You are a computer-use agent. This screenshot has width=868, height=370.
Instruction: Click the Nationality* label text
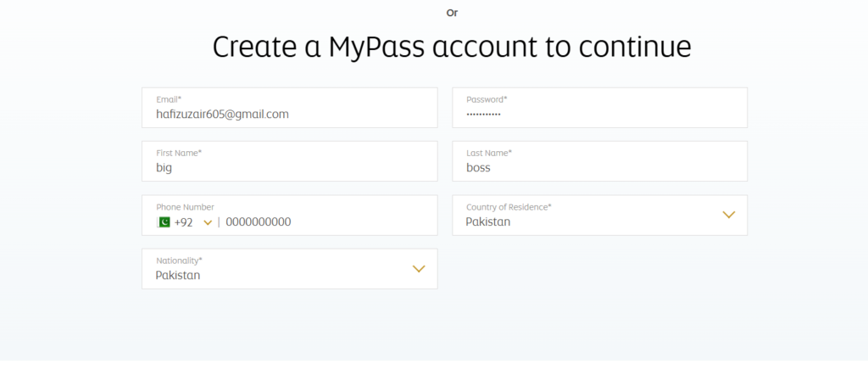(x=179, y=261)
